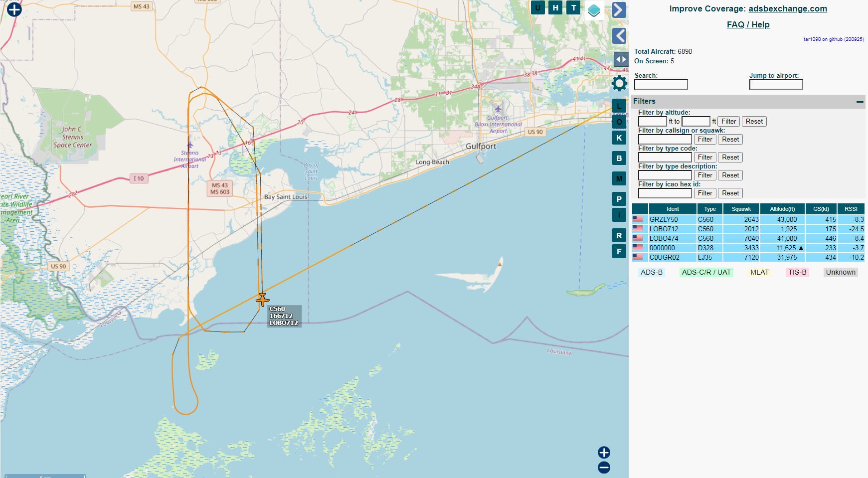Image resolution: width=868 pixels, height=478 pixels.
Task: Click the Gulfport-Biloxi airport marker
Action: tap(498, 109)
